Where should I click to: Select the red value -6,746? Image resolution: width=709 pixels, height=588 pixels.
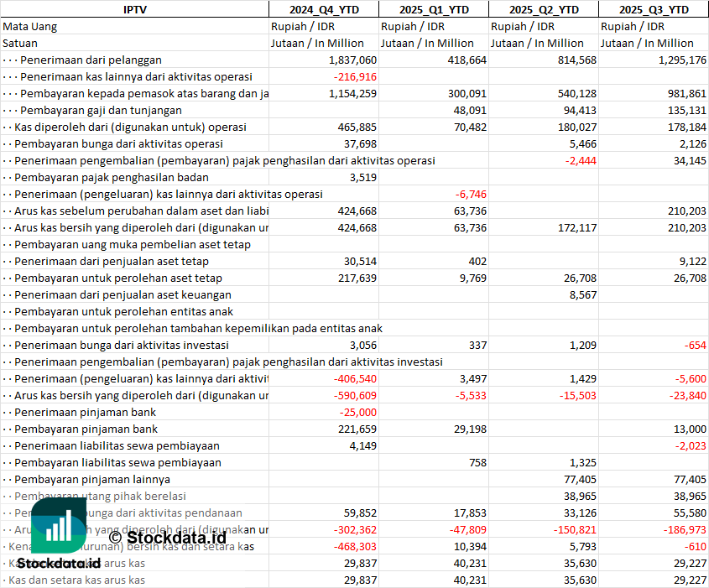[x=471, y=195]
